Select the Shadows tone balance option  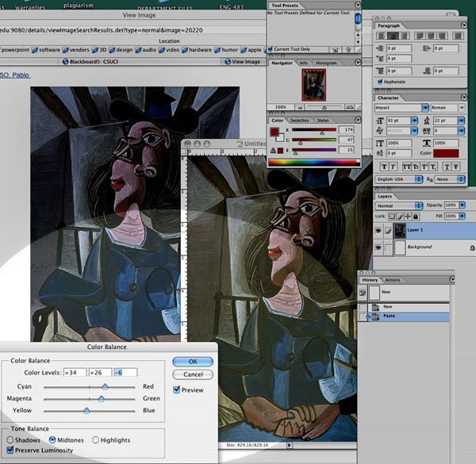(x=10, y=439)
